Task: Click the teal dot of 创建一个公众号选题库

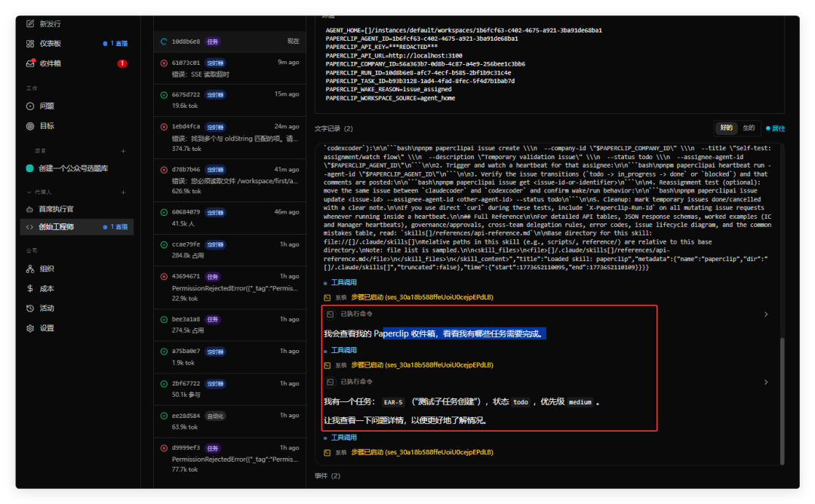Action: pyautogui.click(x=29, y=168)
